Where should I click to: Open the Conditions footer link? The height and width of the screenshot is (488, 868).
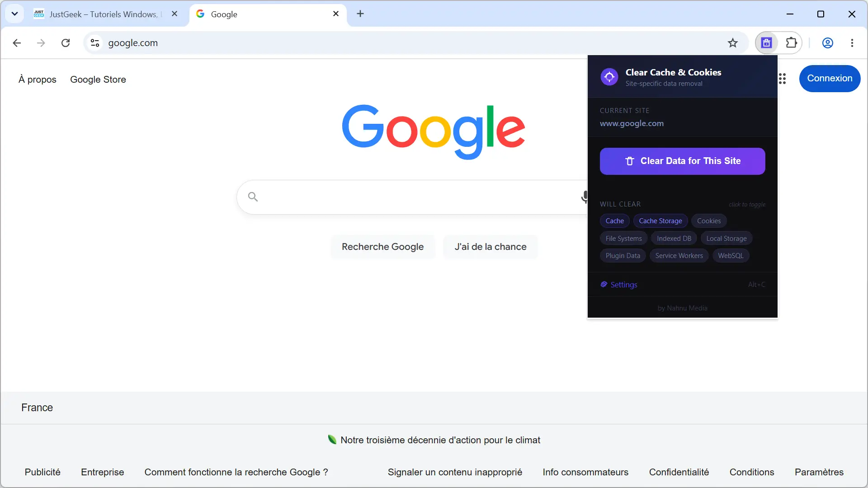point(752,472)
